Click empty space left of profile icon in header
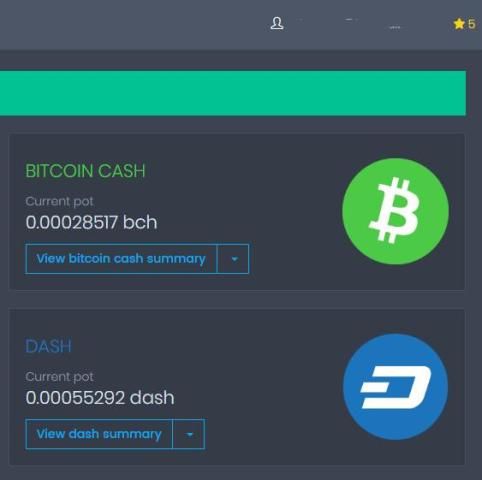Image resolution: width=482 pixels, height=480 pixels. tap(133, 24)
